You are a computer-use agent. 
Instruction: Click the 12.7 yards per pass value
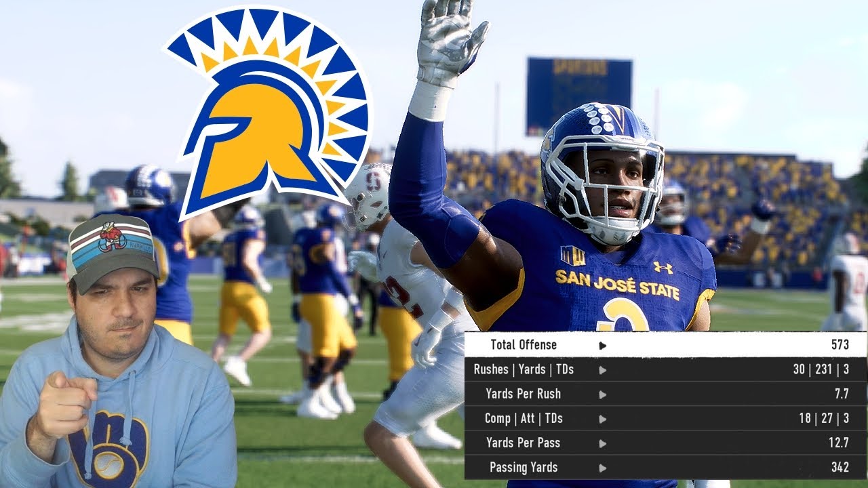click(838, 443)
